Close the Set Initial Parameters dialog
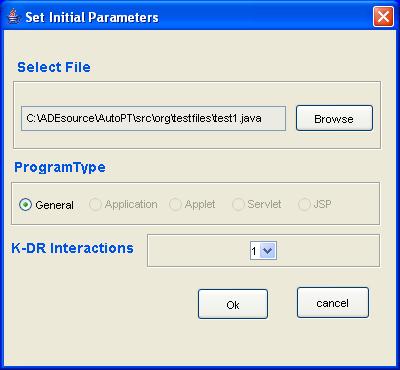This screenshot has height=370, width=400. (383, 17)
